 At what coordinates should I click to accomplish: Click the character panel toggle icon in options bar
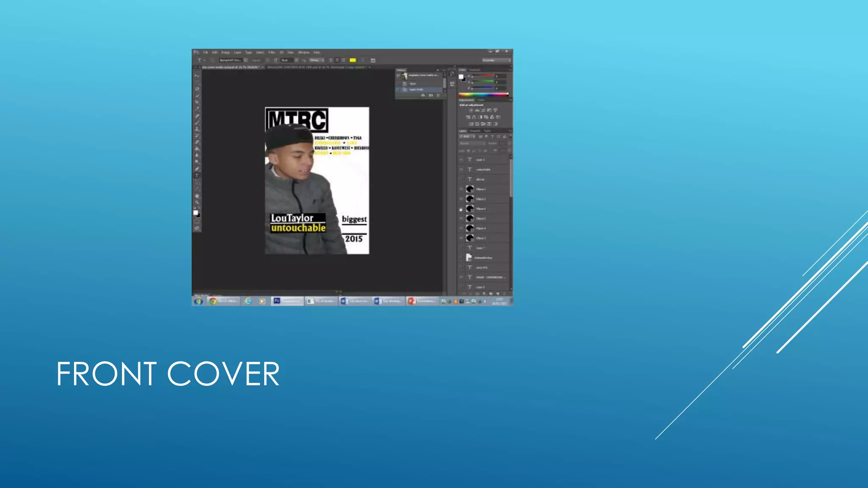[x=373, y=60]
